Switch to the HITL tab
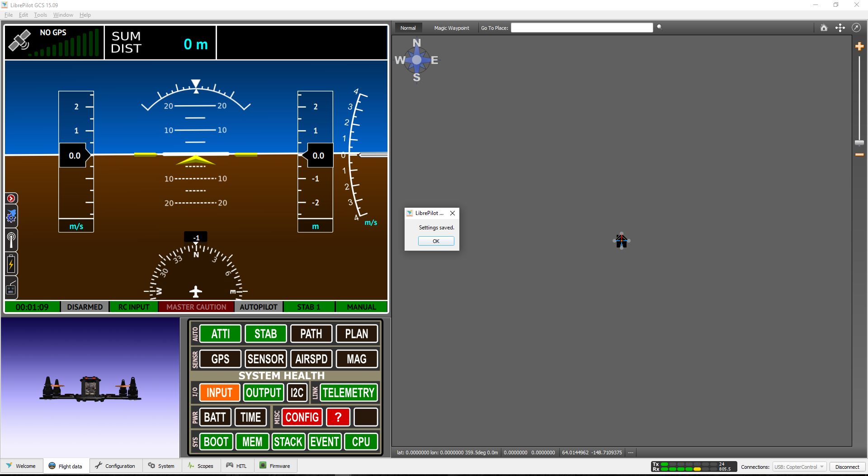The image size is (868, 476). tap(237, 466)
